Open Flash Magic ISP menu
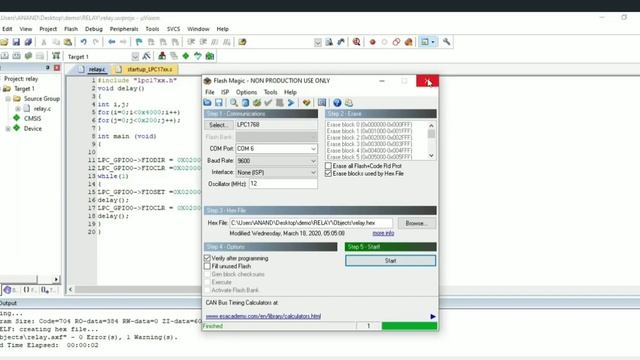The height and width of the screenshot is (360, 640). [x=225, y=92]
